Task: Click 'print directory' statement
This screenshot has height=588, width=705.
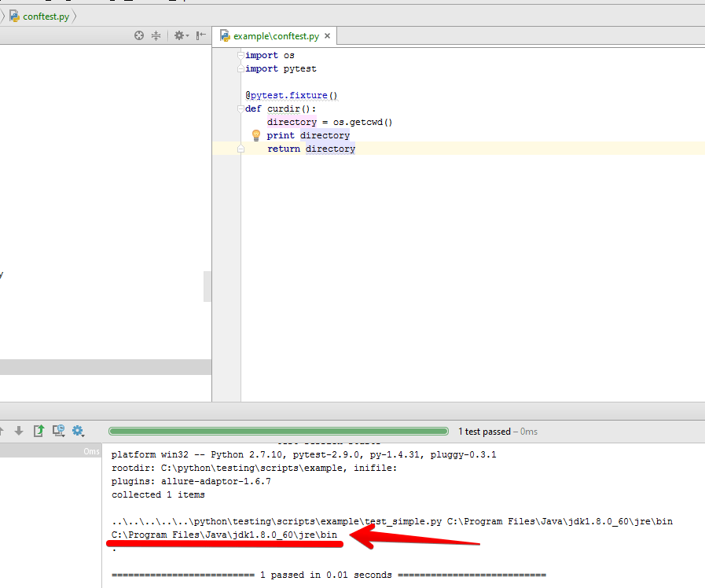Action: point(308,135)
